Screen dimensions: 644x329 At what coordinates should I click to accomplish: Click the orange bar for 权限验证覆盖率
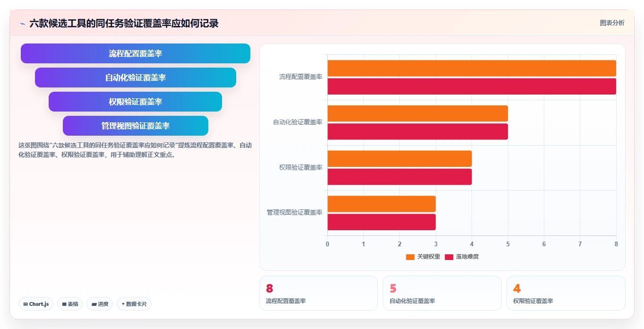400,159
